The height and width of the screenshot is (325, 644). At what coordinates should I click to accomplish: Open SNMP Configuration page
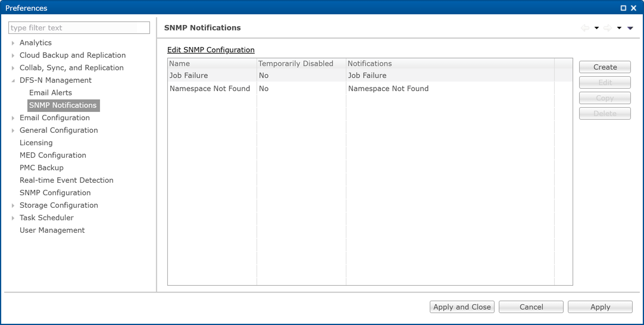coord(55,193)
